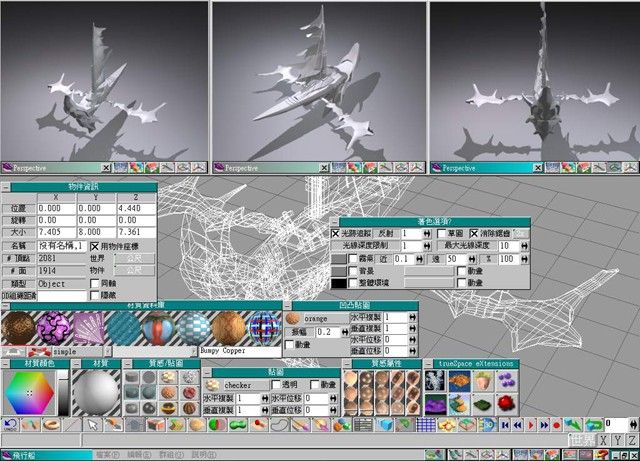The width and height of the screenshot is (640, 461).
Task: Toggle the 光跡追蹤 ray tracing checkbox
Action: [336, 233]
